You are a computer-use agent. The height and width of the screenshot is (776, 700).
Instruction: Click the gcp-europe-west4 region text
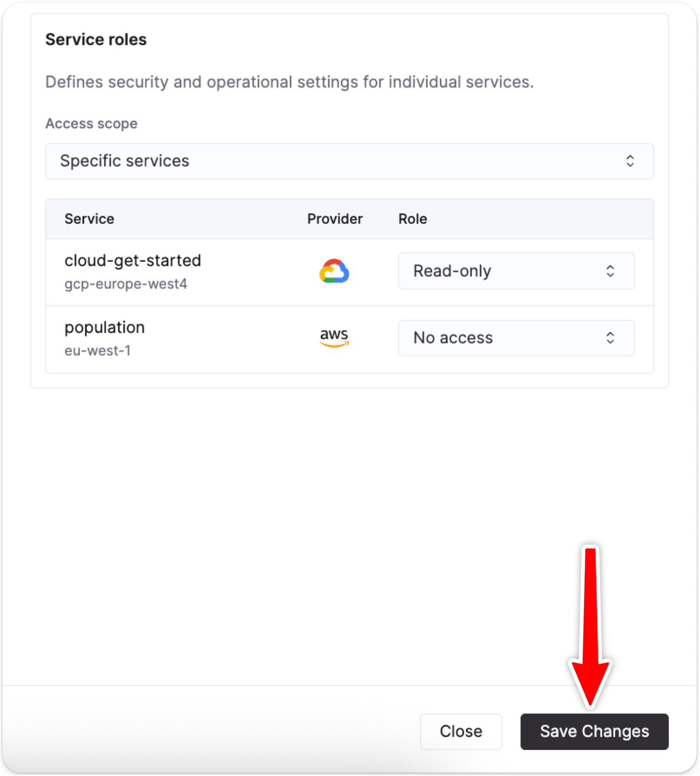click(x=126, y=284)
